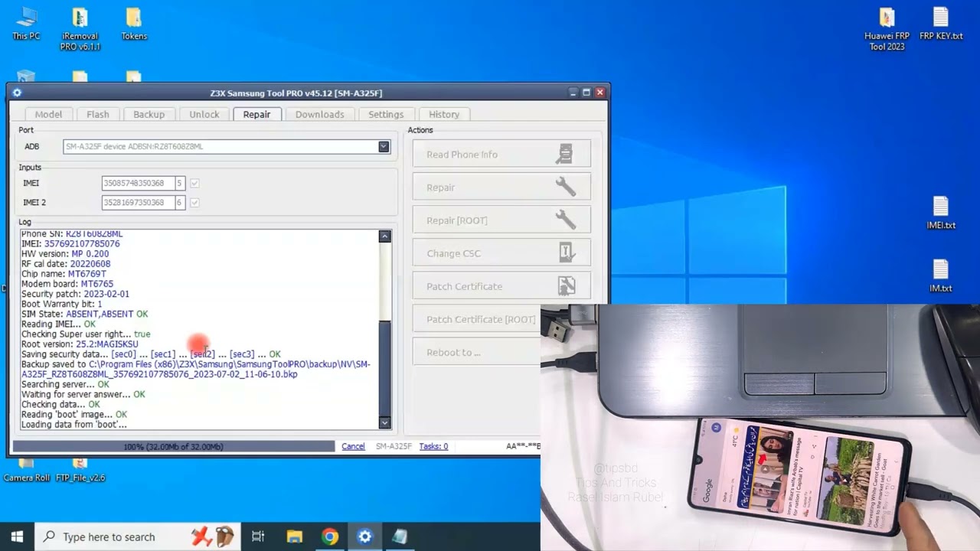Click Read Phone Info button
980x551 pixels.
[x=501, y=154]
